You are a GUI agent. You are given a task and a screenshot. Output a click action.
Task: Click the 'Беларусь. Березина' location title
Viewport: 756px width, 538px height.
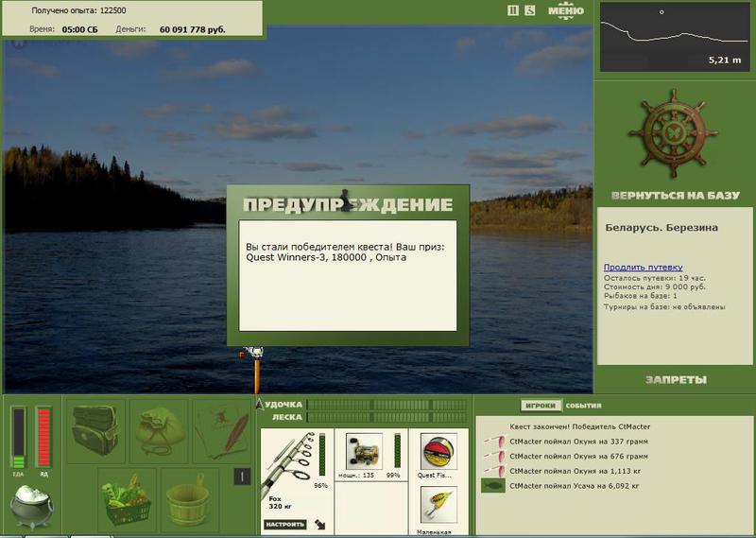(x=661, y=228)
